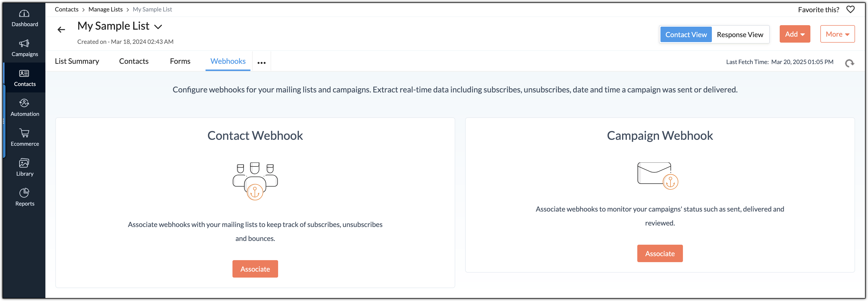Associate a Contact Webhook

click(255, 269)
